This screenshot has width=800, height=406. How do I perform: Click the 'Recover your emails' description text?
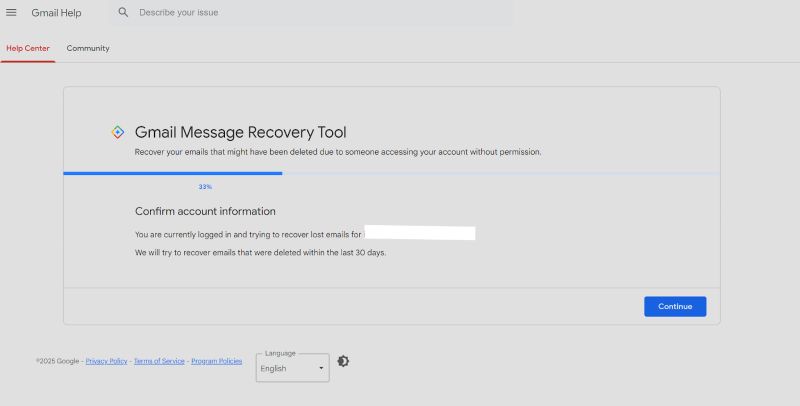(338, 152)
